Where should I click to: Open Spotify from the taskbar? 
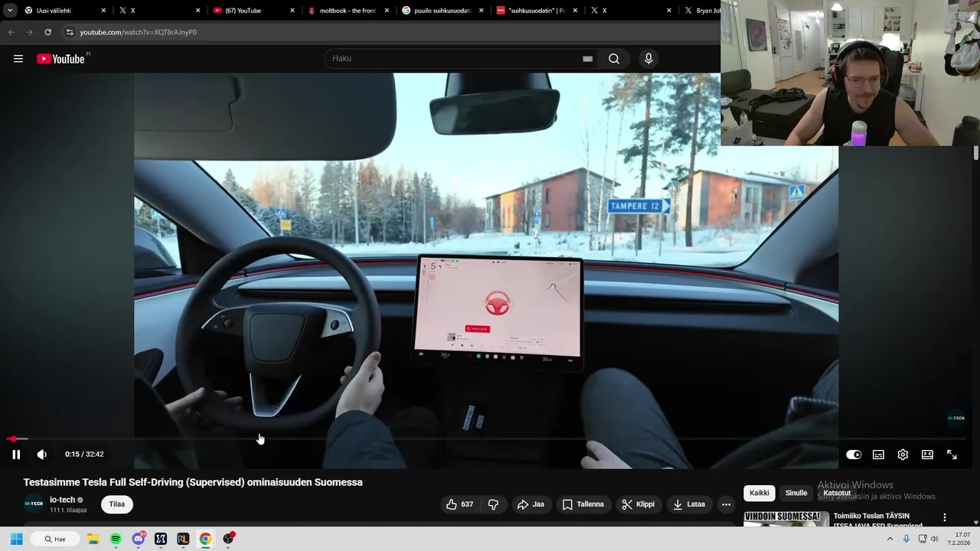coord(116,539)
